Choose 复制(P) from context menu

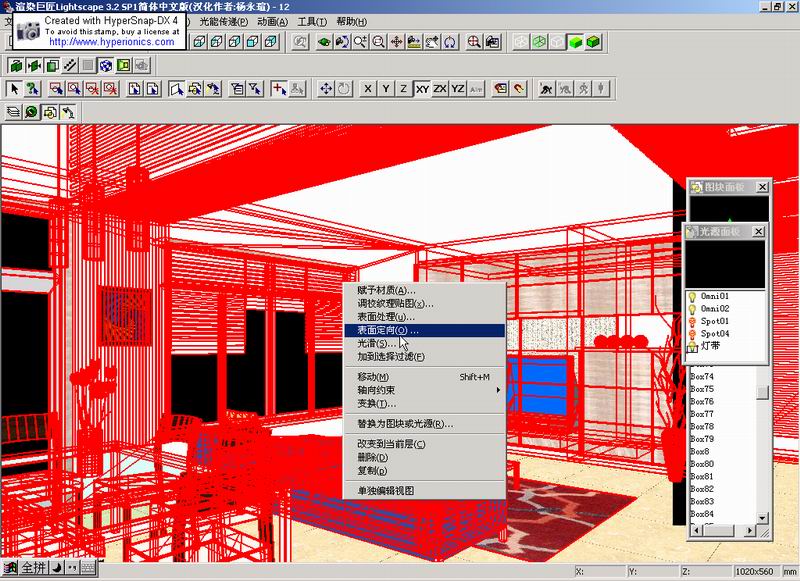425,471
